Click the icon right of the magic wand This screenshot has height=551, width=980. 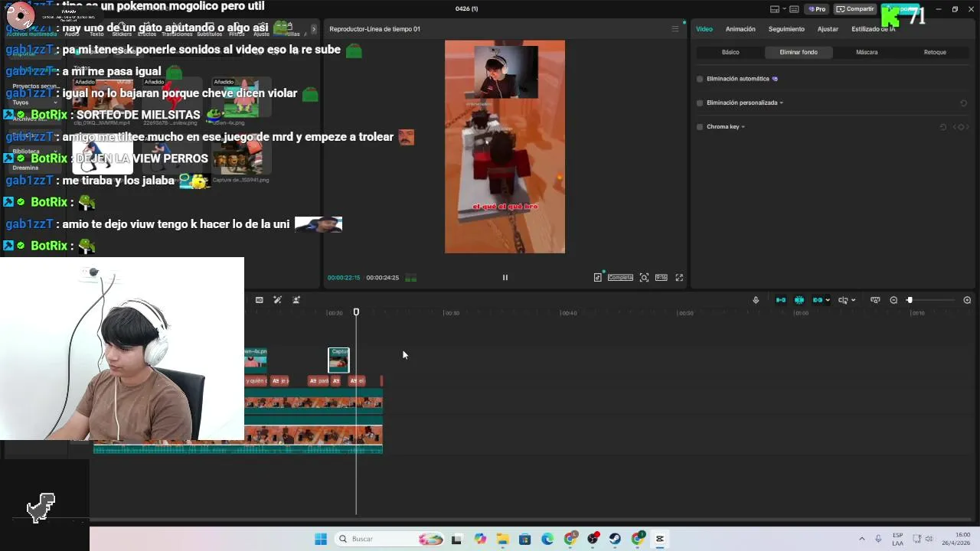pos(296,300)
